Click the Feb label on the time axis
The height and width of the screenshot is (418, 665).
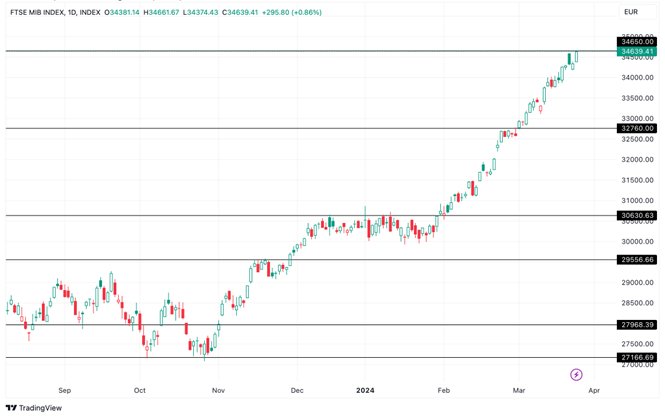pyautogui.click(x=444, y=390)
